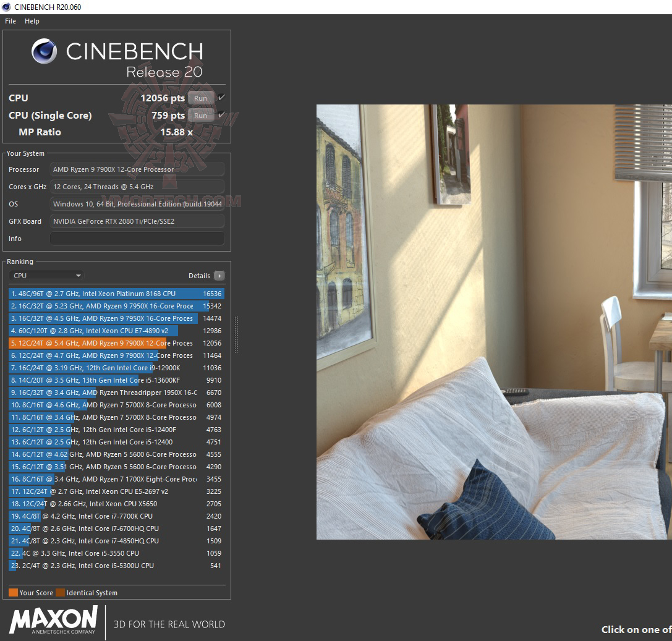
Task: Select the Ryzen 7 5700X 4.6 GHz row
Action: click(x=116, y=405)
